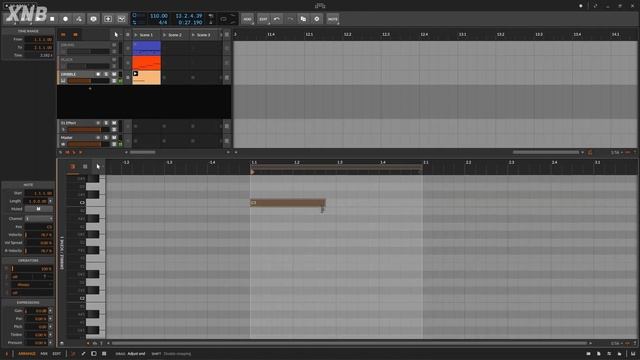Viewport: 640px width, 360px height.
Task: Adjust the Master track's volume fader
Action: coord(89,144)
